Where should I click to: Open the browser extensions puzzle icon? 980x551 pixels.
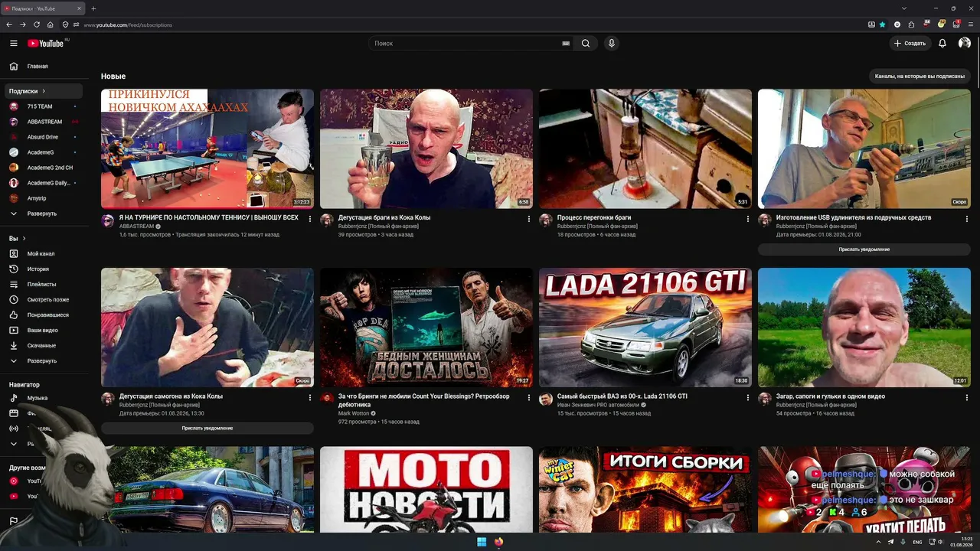(911, 24)
